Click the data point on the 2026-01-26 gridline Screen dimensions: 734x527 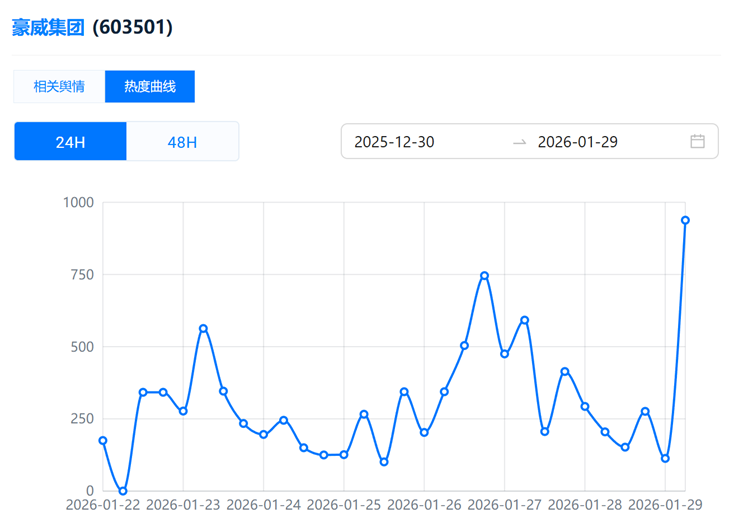(x=424, y=433)
